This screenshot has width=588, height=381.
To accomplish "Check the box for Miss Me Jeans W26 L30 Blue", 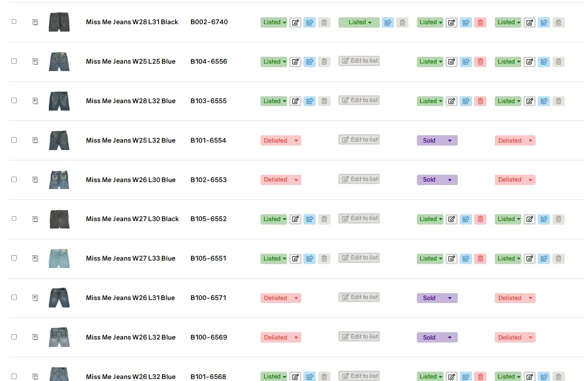I will click(x=14, y=179).
